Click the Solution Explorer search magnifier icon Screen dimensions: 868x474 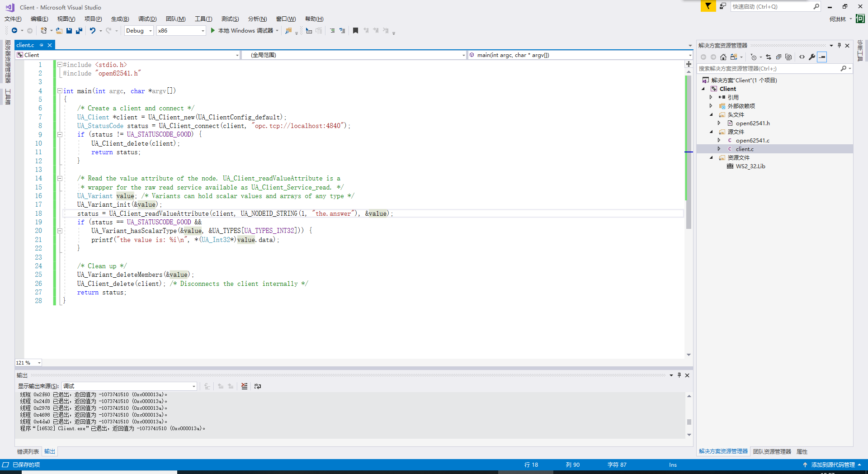tap(843, 68)
